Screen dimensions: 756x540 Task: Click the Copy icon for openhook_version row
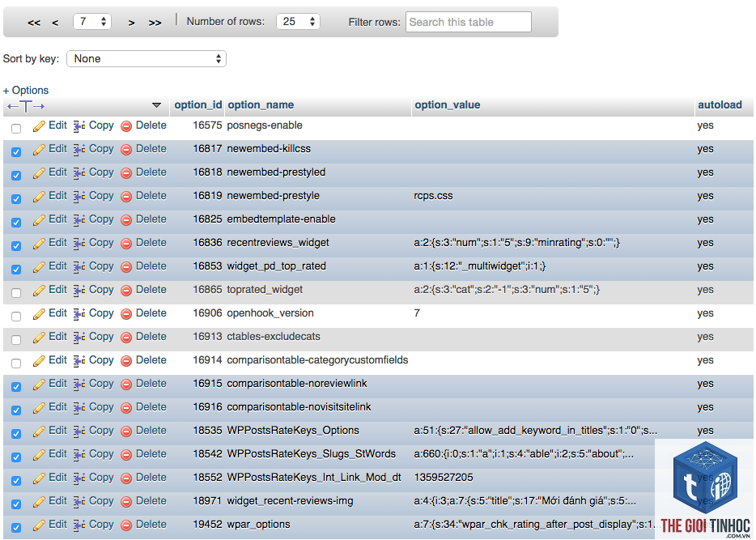pyautogui.click(x=79, y=314)
